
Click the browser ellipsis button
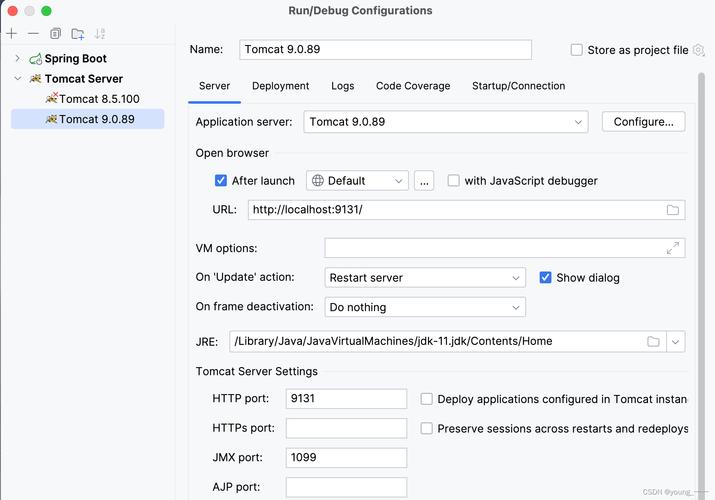[424, 180]
